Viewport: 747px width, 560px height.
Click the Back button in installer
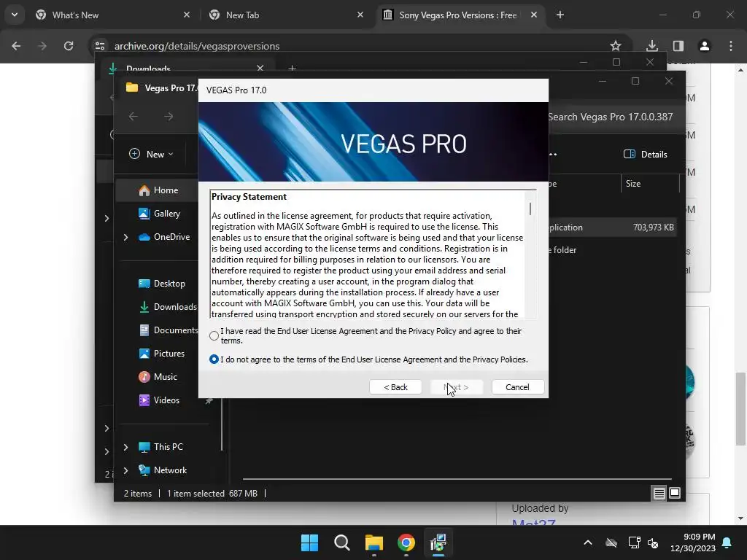395,387
